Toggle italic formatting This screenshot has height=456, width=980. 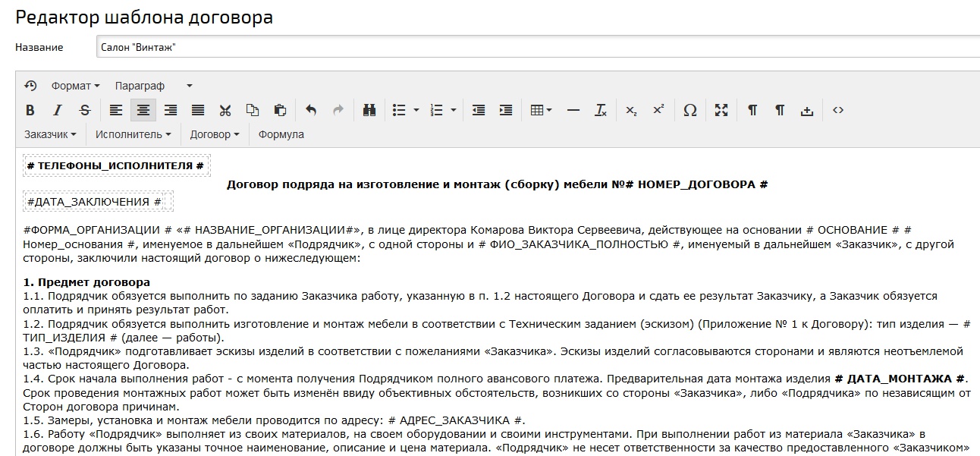tap(58, 111)
